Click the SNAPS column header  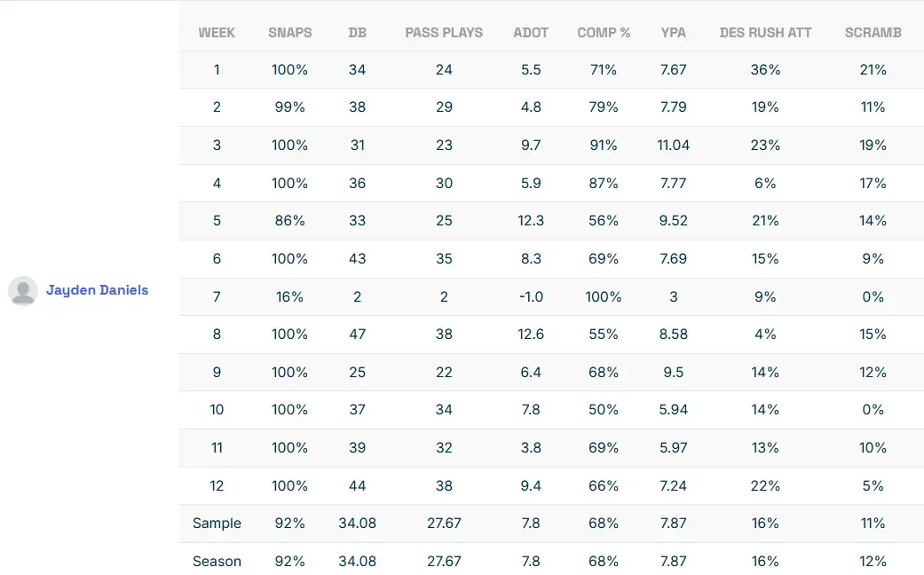tap(290, 33)
